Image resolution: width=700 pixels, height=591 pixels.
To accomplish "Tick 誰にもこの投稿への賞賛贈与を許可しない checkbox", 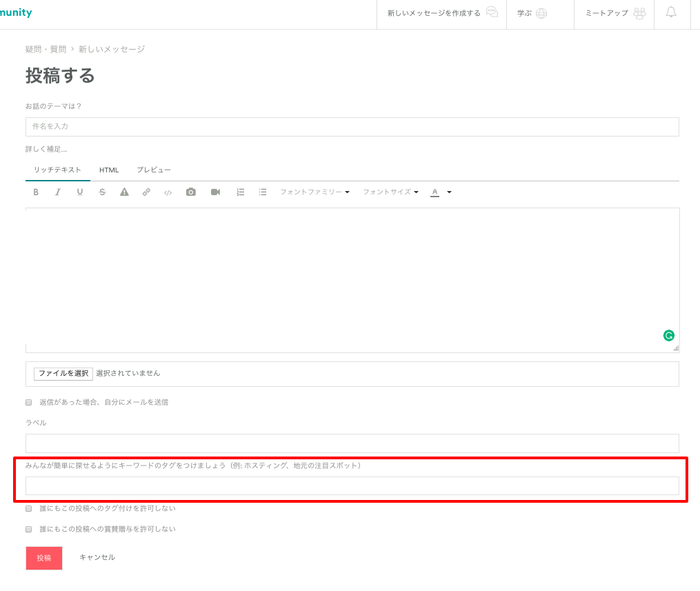I will click(x=29, y=529).
